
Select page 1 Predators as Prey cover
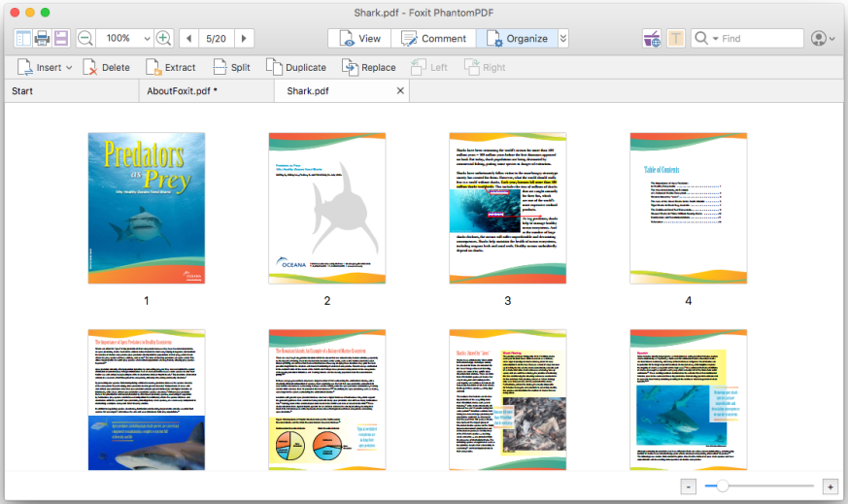click(147, 208)
